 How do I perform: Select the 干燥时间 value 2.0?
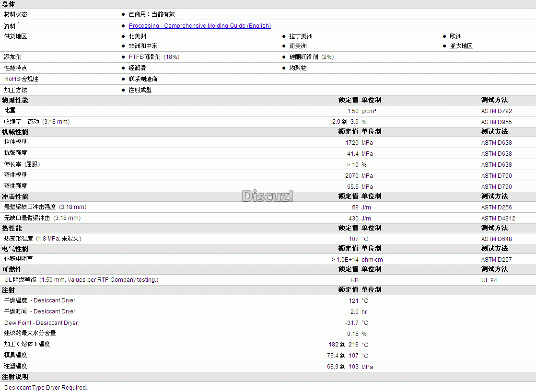tap(354, 311)
